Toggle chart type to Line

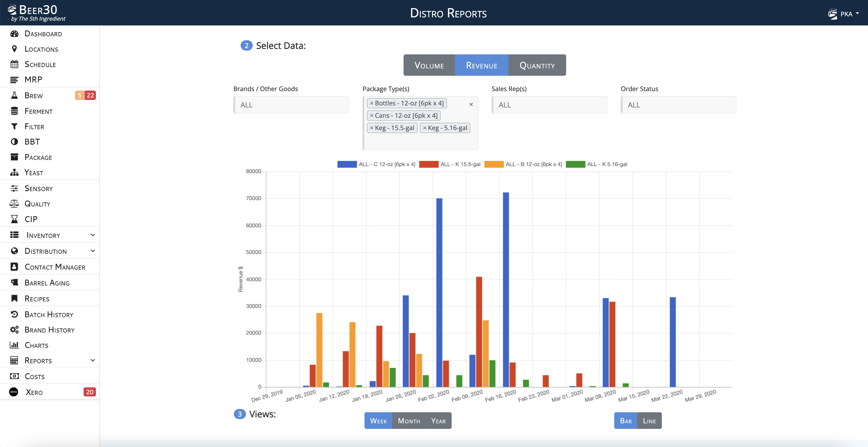(649, 421)
